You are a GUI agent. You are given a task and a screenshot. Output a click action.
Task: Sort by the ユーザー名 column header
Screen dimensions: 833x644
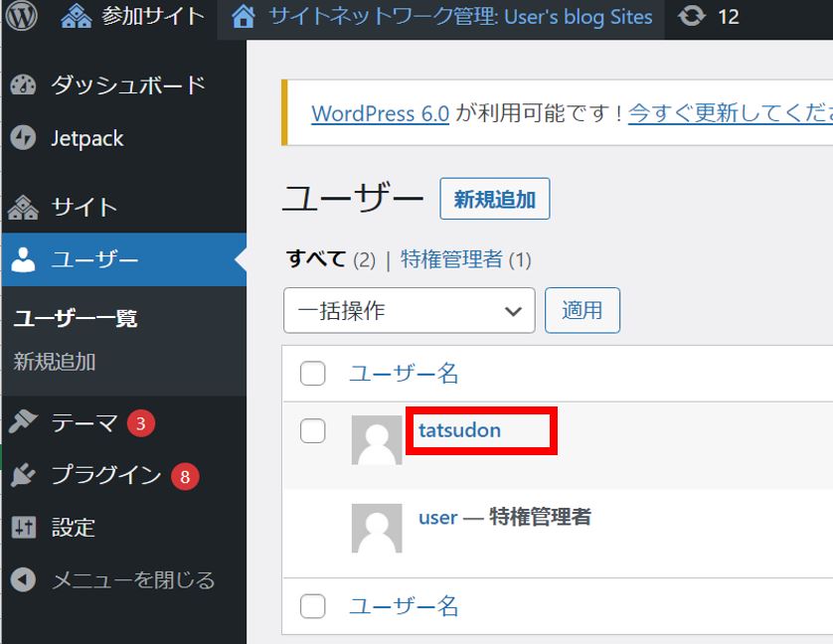pyautogui.click(x=404, y=374)
